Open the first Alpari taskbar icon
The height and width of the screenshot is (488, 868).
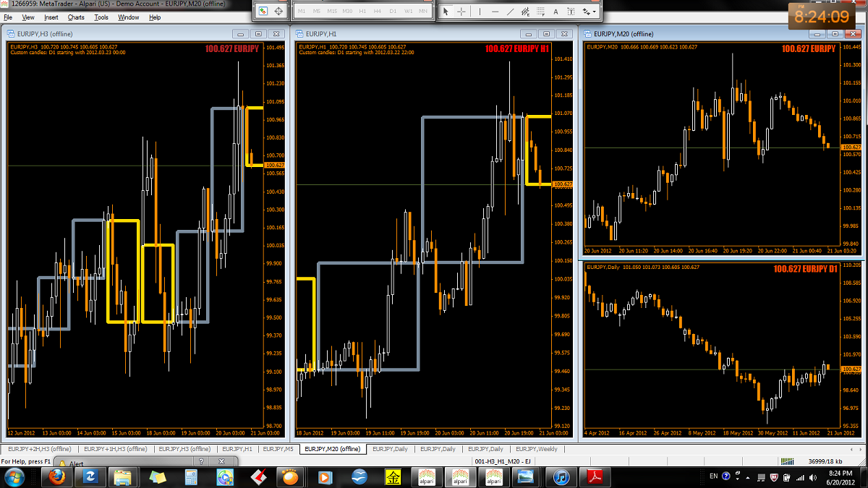(425, 477)
